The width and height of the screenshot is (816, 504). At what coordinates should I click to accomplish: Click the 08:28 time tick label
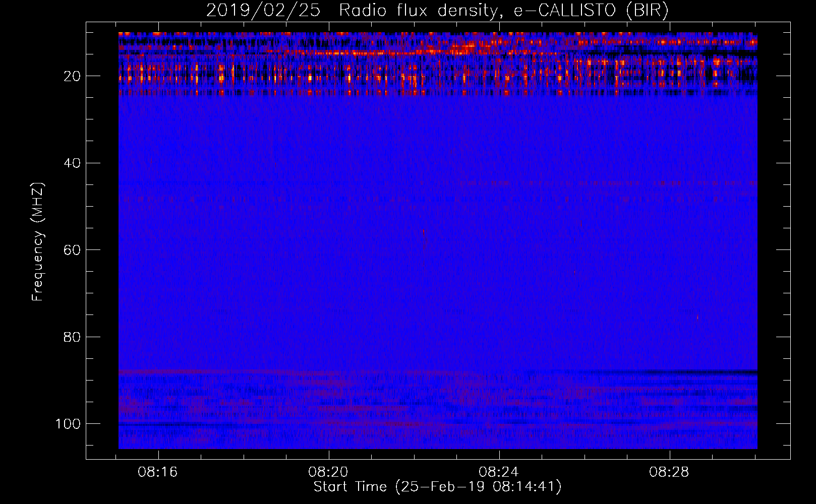click(x=669, y=472)
